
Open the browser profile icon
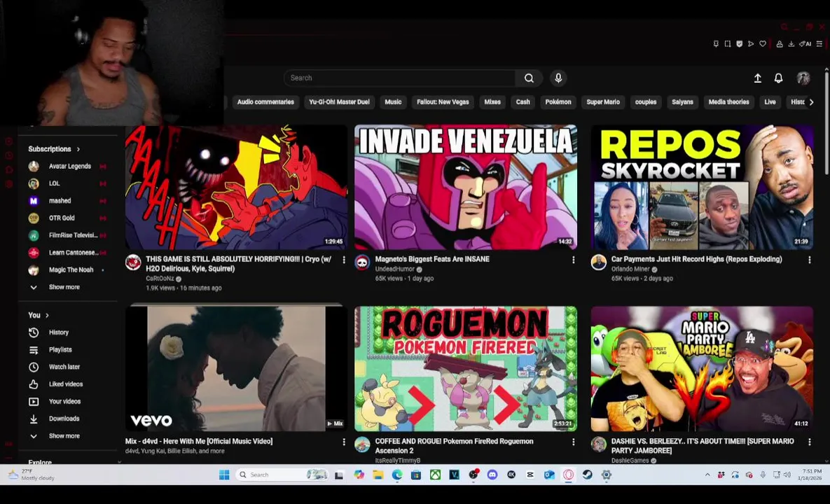pos(779,44)
